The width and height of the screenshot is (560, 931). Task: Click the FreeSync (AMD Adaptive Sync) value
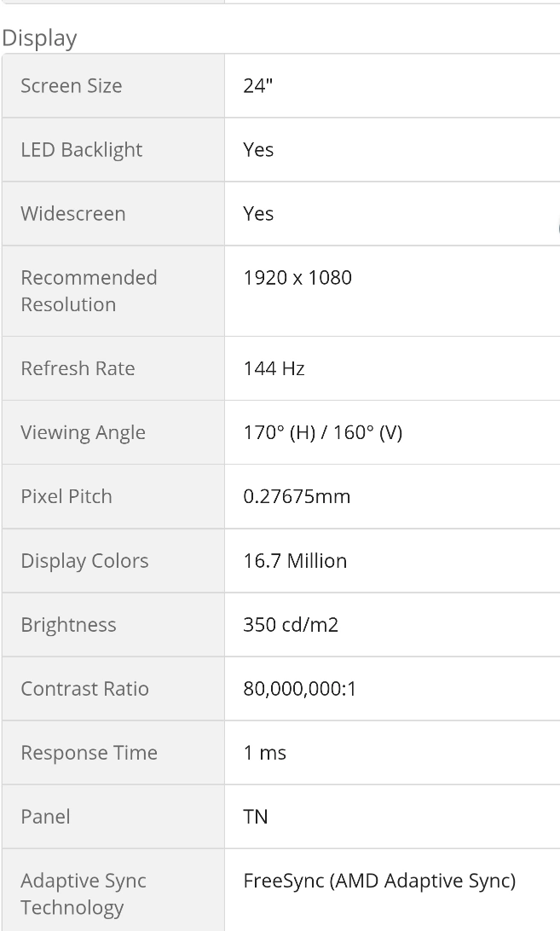(379, 881)
